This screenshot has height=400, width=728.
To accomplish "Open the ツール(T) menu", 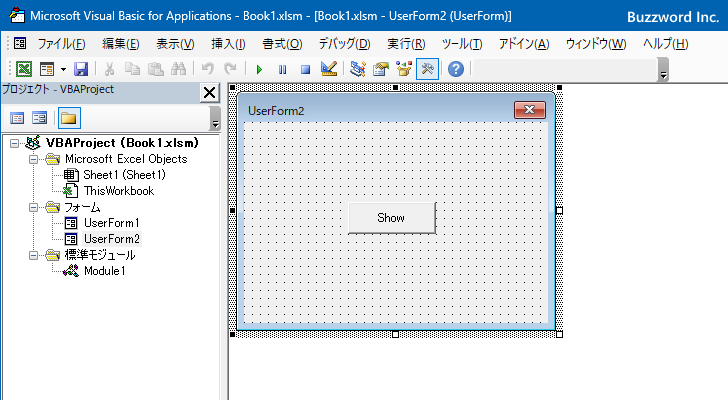I will 462,44.
